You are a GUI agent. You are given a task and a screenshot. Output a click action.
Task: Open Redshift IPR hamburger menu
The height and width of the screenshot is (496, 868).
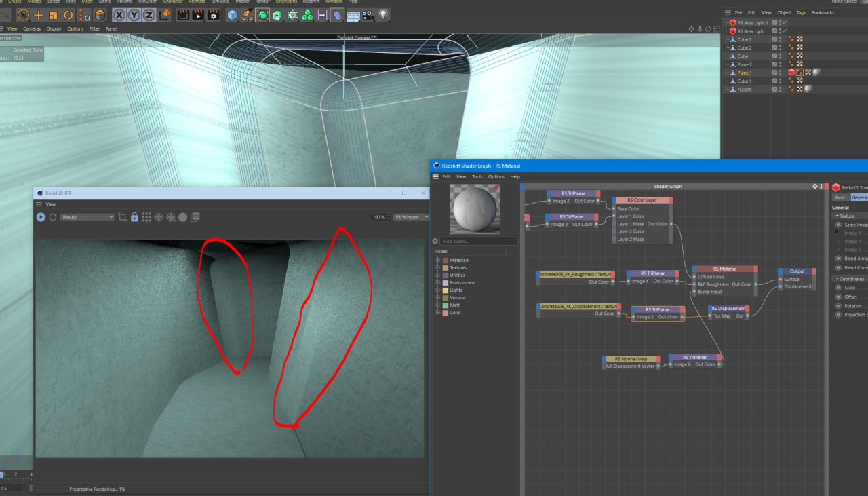(39, 204)
